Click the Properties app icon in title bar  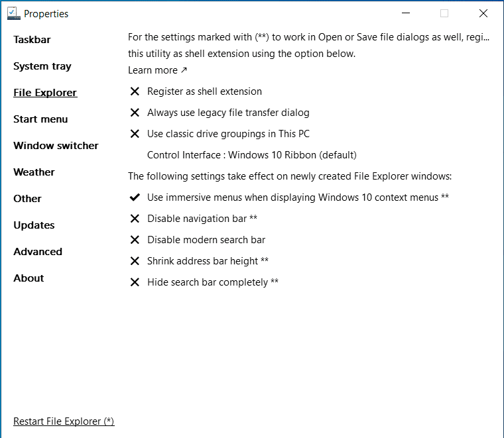[x=13, y=13]
